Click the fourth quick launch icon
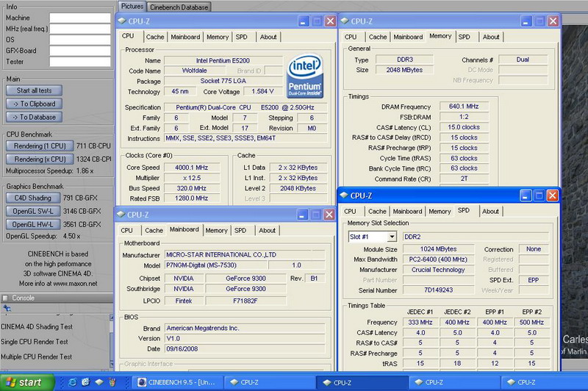Viewport: 588px width, 391px height. pyautogui.click(x=112, y=382)
